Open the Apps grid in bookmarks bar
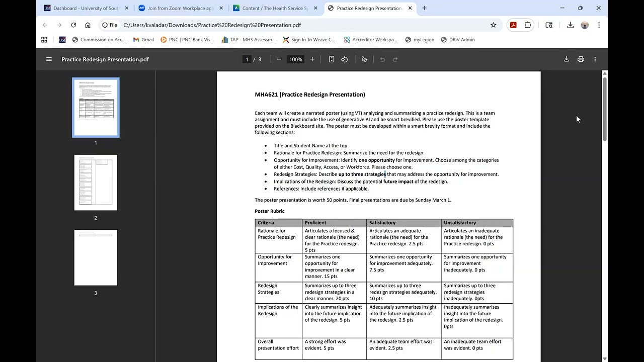 coord(44,40)
